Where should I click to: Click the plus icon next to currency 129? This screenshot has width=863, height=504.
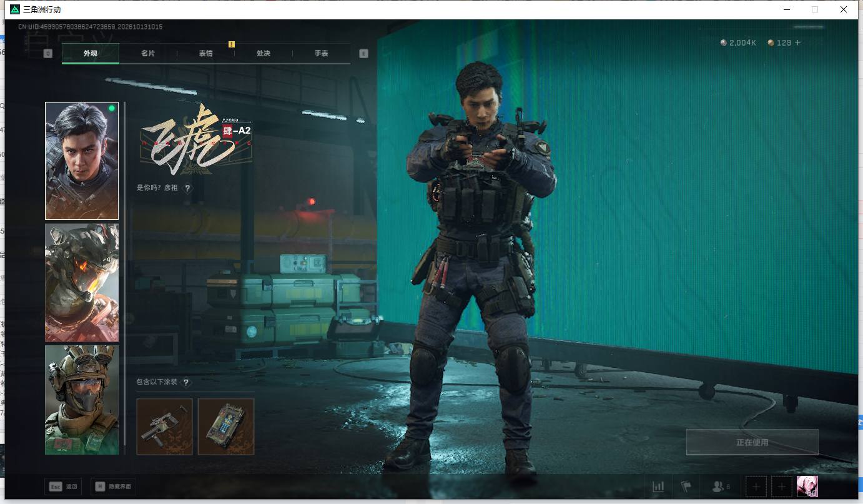[797, 43]
